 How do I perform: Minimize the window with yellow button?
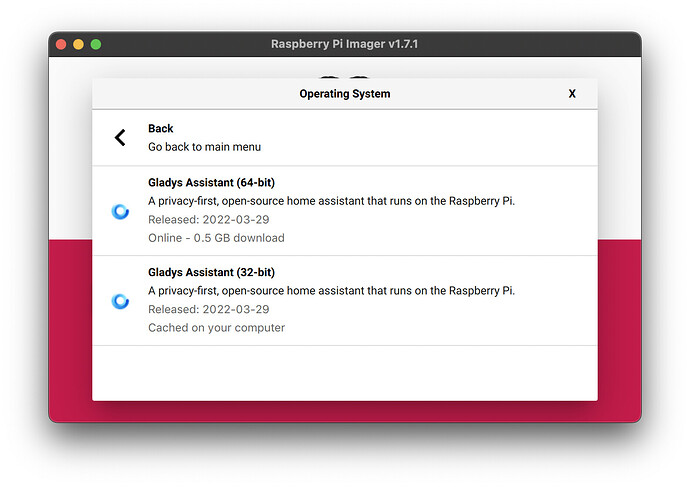coord(78,44)
